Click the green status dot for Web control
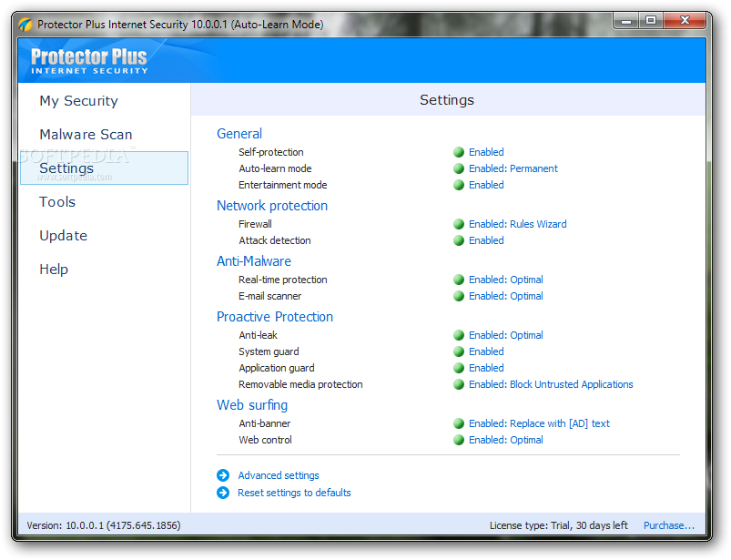 (x=459, y=439)
